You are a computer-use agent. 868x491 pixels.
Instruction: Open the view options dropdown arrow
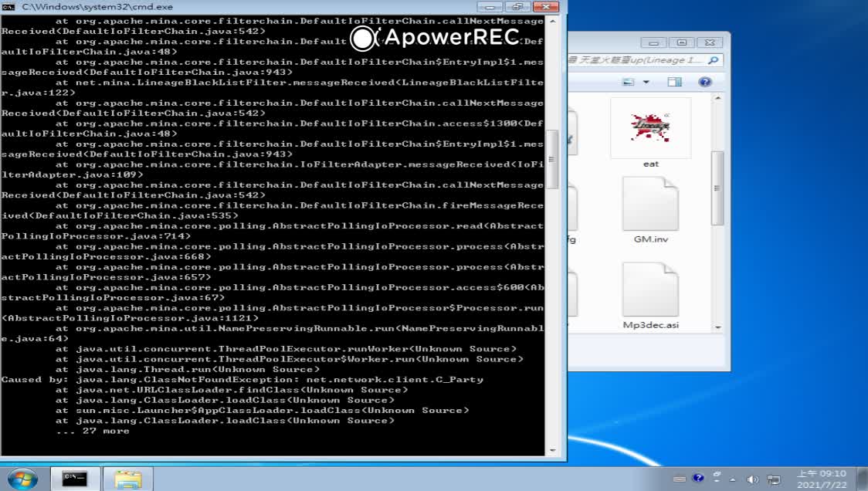646,82
